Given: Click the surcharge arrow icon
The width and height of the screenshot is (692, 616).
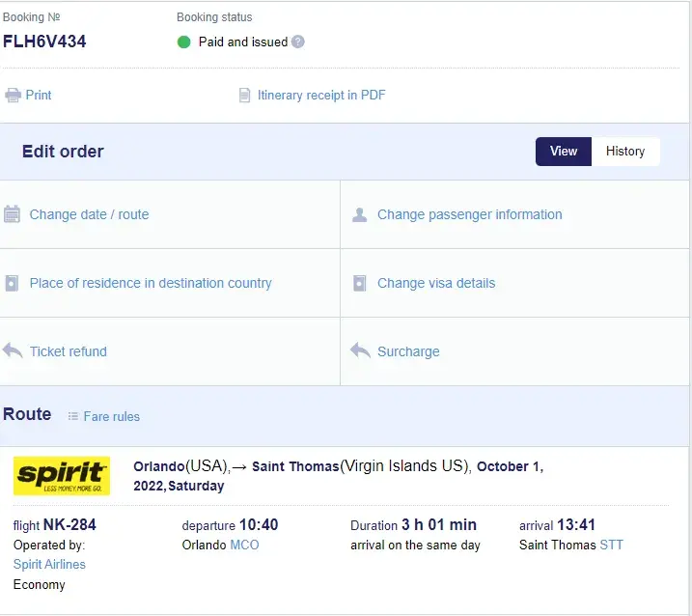Looking at the screenshot, I should 360,351.
